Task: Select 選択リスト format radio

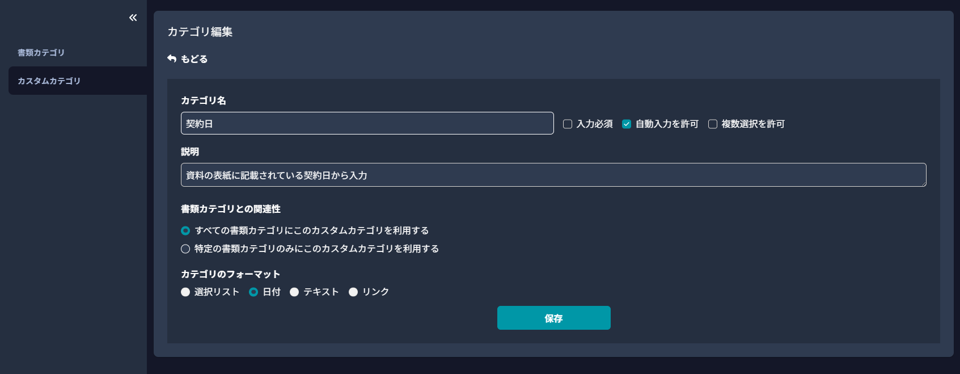Action: [x=186, y=293]
